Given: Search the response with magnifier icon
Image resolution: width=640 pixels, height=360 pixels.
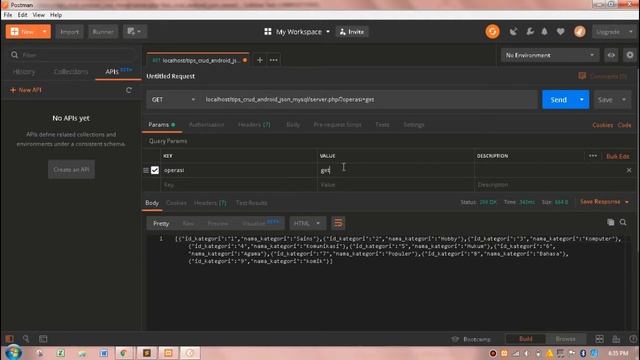Looking at the screenshot, I should tap(623, 222).
